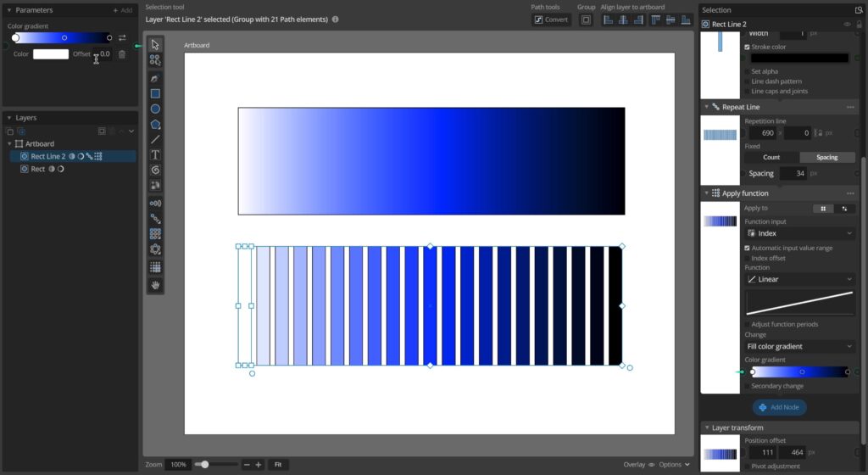868x475 pixels.
Task: Click the white Color swatch in Parameters
Action: tap(51, 54)
